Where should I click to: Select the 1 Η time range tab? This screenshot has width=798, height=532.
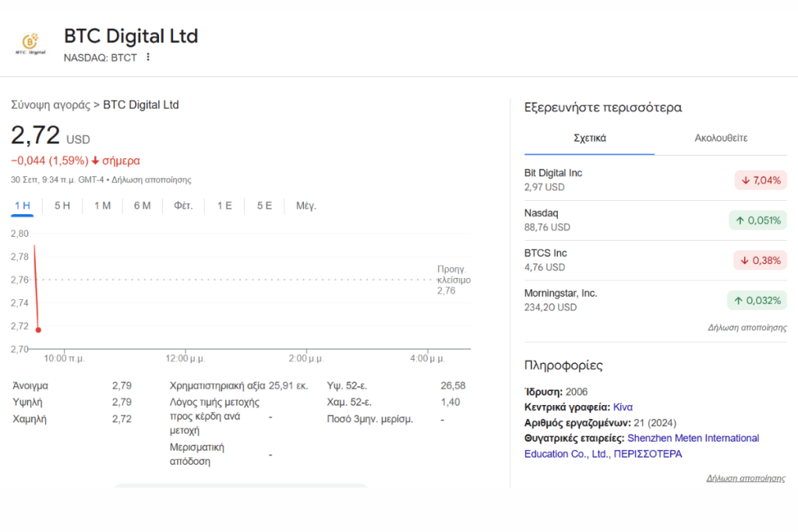[x=23, y=206]
